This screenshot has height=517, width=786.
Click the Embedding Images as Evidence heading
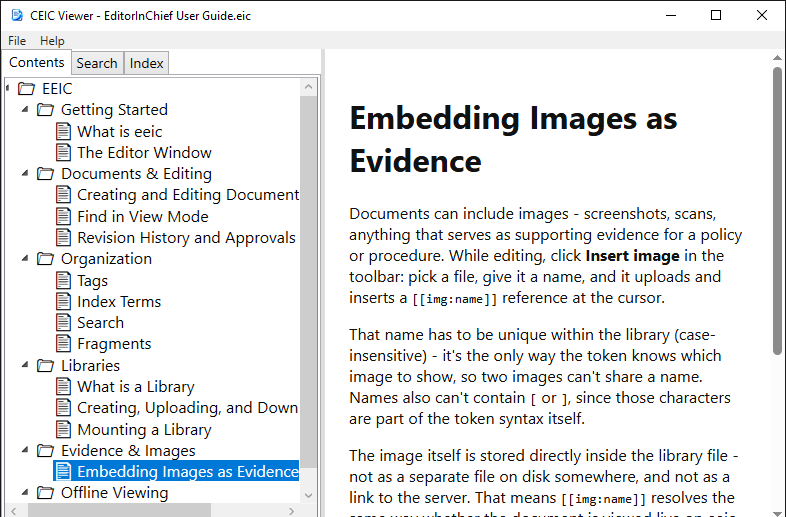point(513,139)
